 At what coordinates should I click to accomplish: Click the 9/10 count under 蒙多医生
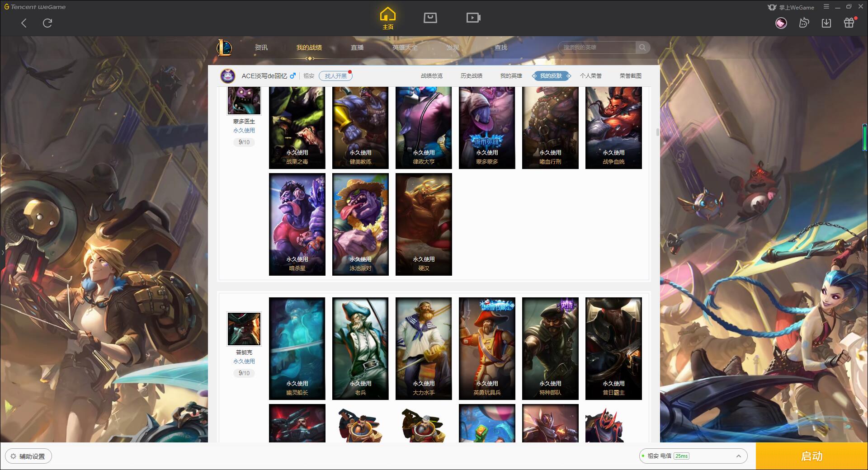(x=244, y=142)
